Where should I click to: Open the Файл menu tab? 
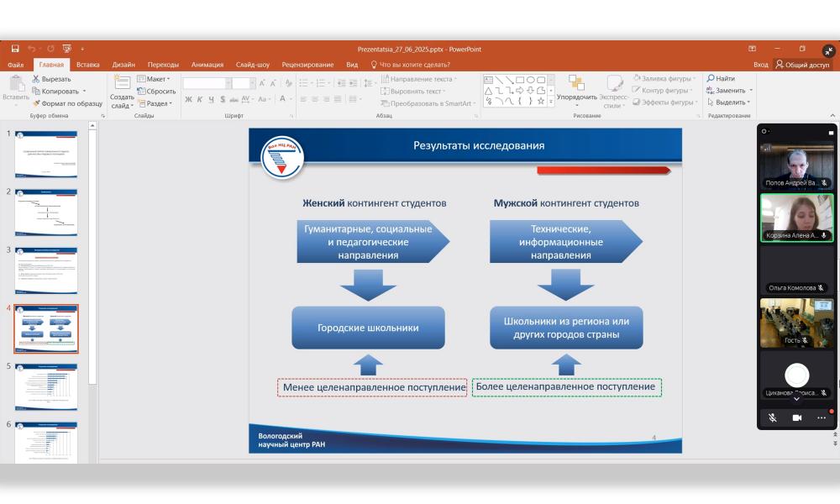point(15,65)
